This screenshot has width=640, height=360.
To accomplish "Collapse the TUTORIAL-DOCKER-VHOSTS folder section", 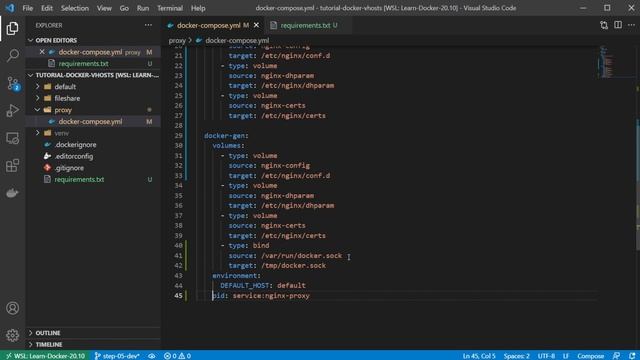I will [93, 75].
